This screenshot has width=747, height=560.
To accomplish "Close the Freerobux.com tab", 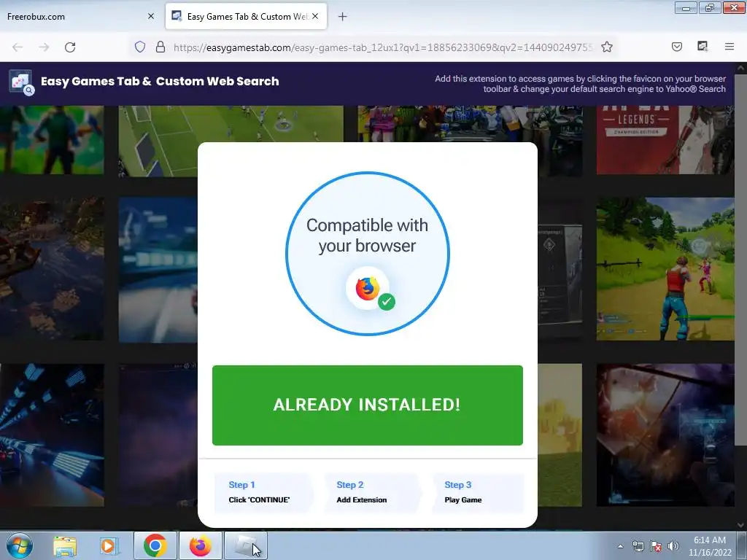I will tap(151, 16).
